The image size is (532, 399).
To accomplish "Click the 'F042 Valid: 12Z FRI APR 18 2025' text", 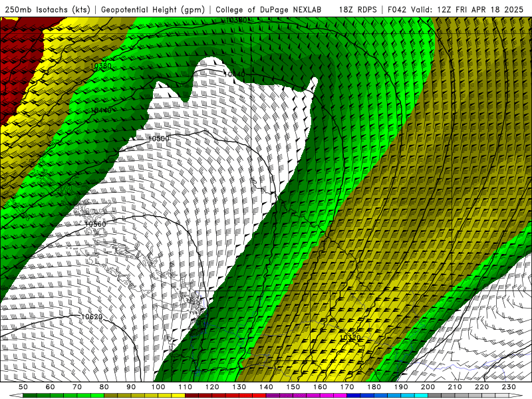I will 456,9.
